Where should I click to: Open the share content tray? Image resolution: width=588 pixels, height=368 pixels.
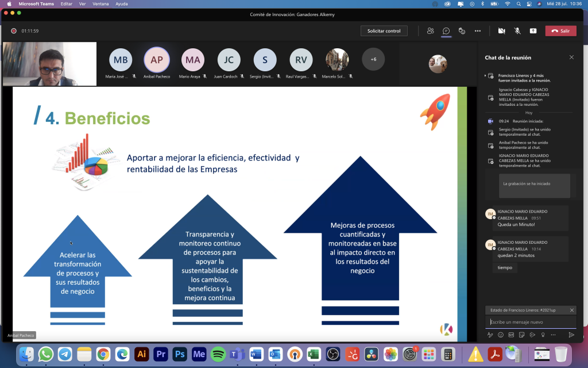(x=533, y=31)
